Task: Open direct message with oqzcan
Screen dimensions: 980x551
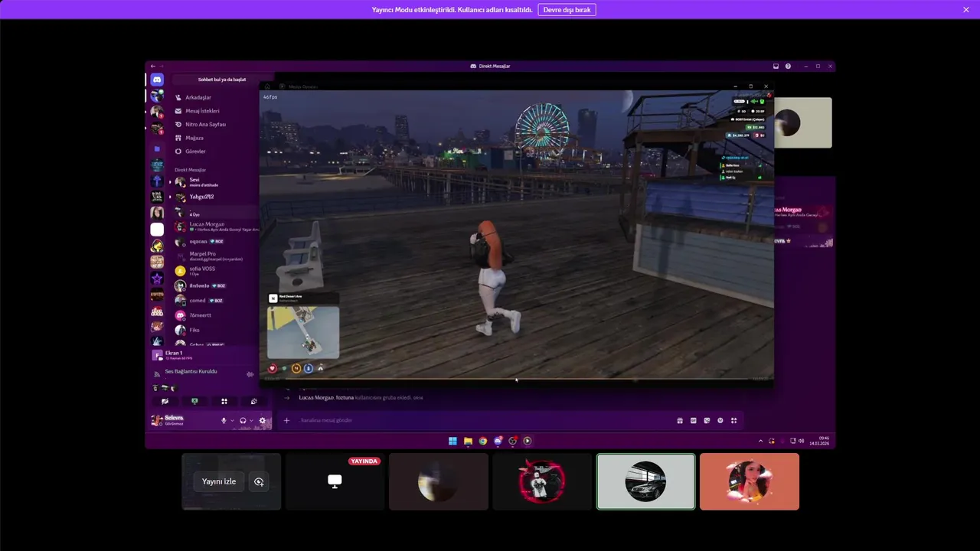Action: [x=214, y=241]
